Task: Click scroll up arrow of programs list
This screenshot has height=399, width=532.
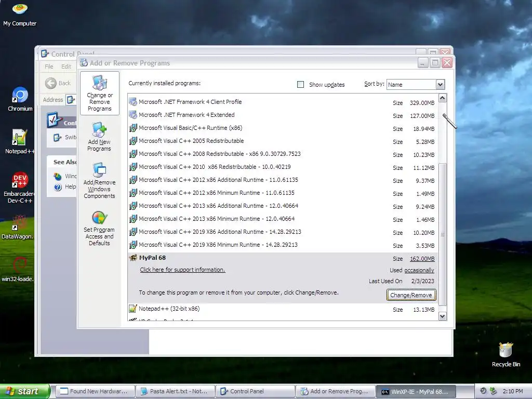Action: click(x=443, y=98)
